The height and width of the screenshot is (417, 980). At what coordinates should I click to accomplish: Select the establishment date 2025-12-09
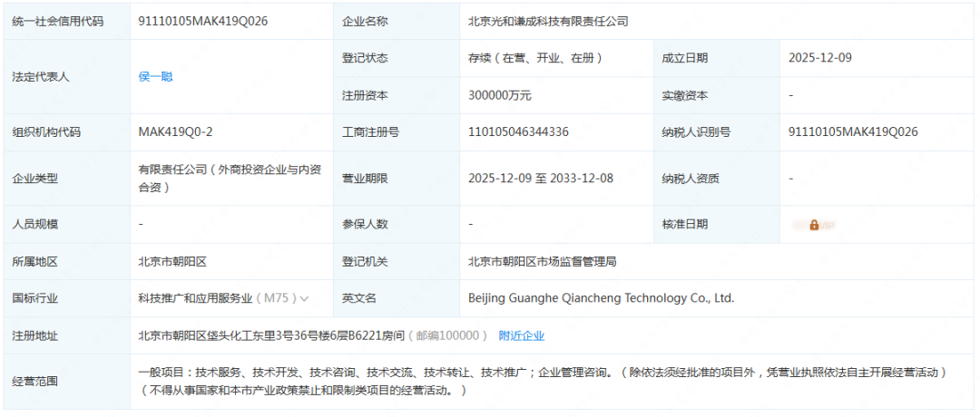coord(820,58)
